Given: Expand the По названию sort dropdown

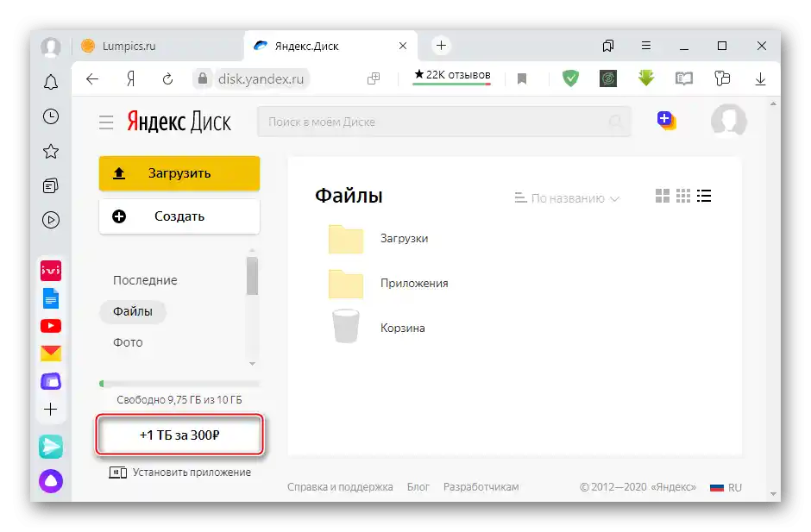Looking at the screenshot, I should [x=567, y=198].
